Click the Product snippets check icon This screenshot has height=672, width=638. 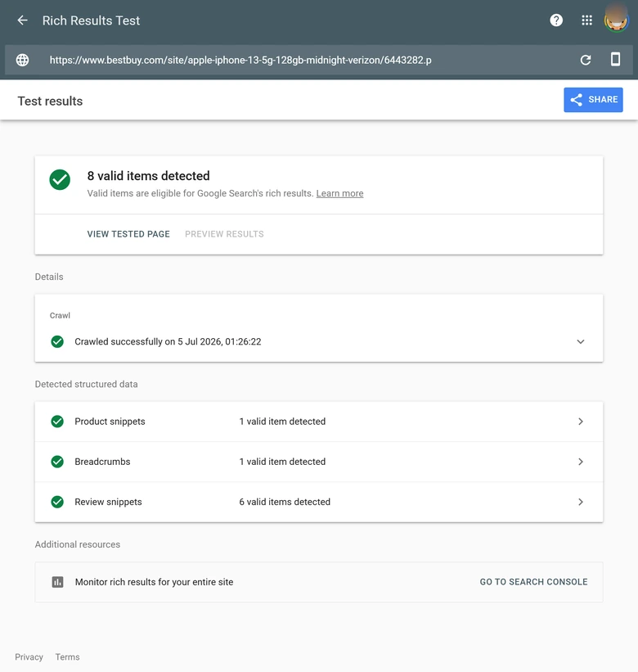point(57,422)
